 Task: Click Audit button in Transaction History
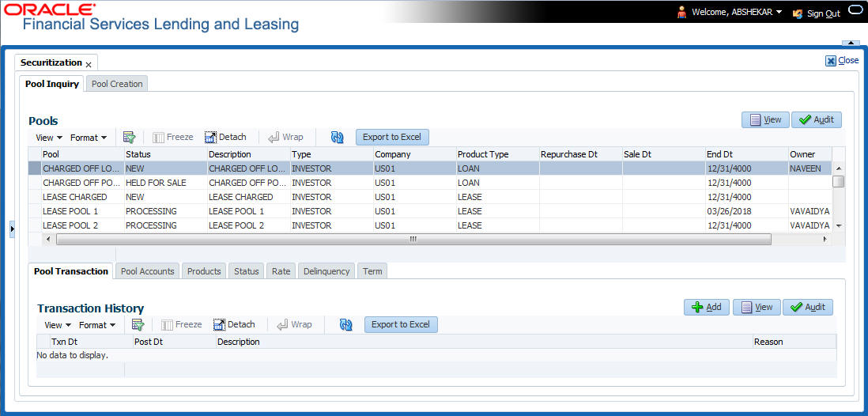(x=808, y=307)
